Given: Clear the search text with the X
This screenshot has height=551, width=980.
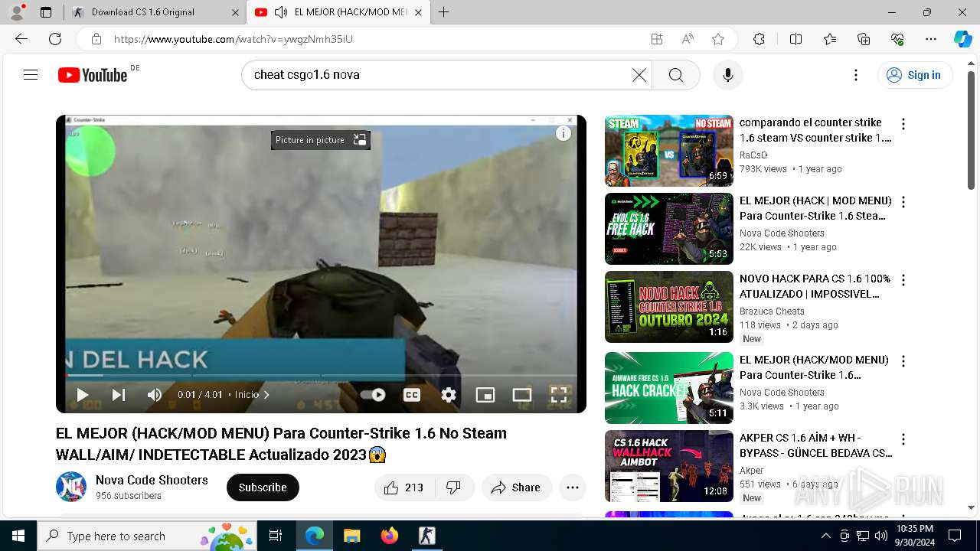Looking at the screenshot, I should pyautogui.click(x=639, y=75).
